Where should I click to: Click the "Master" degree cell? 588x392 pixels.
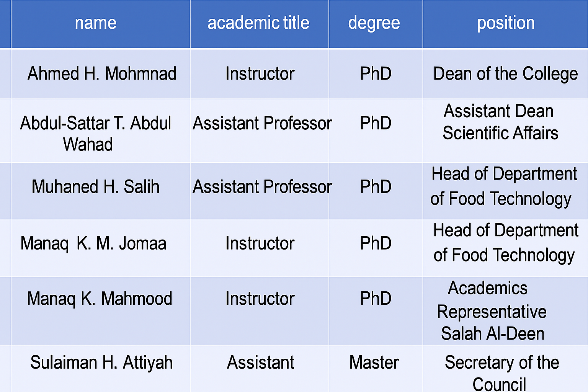point(374,363)
